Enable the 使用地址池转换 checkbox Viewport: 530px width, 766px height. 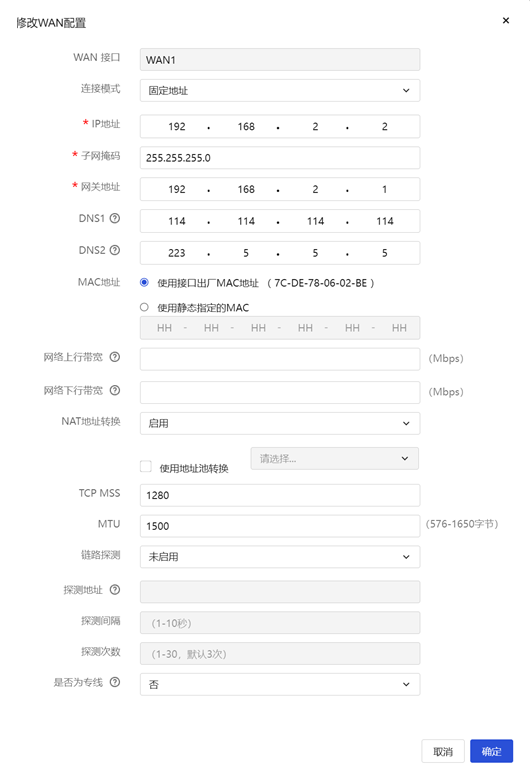(x=146, y=466)
